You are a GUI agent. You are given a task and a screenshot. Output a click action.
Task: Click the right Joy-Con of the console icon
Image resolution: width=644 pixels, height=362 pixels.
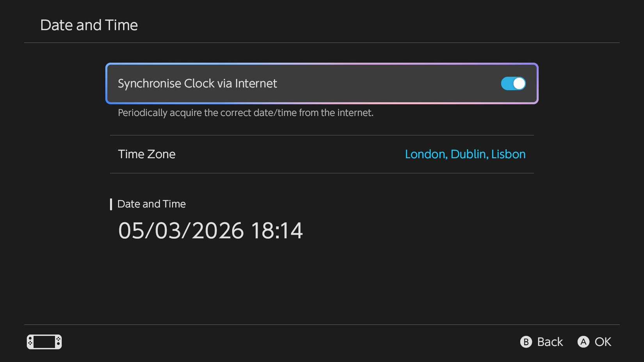(x=58, y=342)
